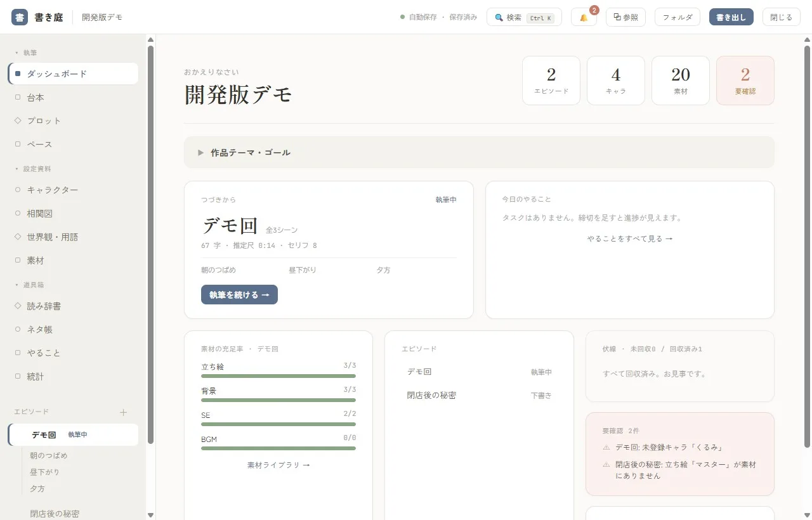Click the square icon beside 統計

pyautogui.click(x=18, y=376)
